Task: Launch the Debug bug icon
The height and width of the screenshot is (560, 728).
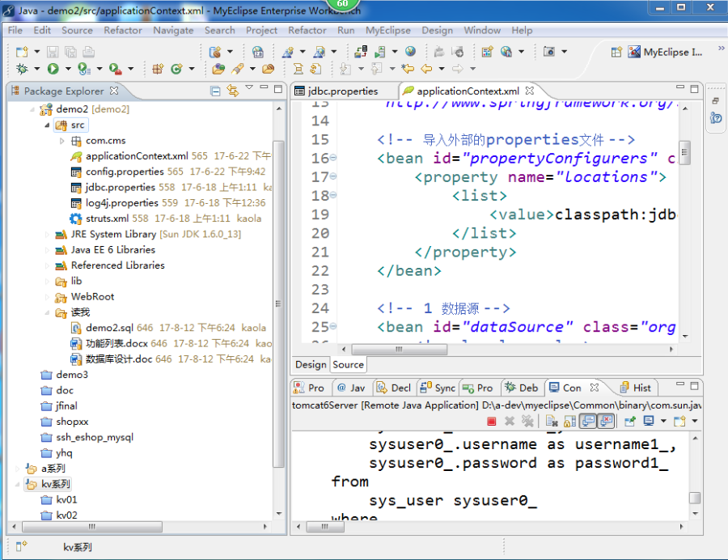Action: (x=22, y=69)
